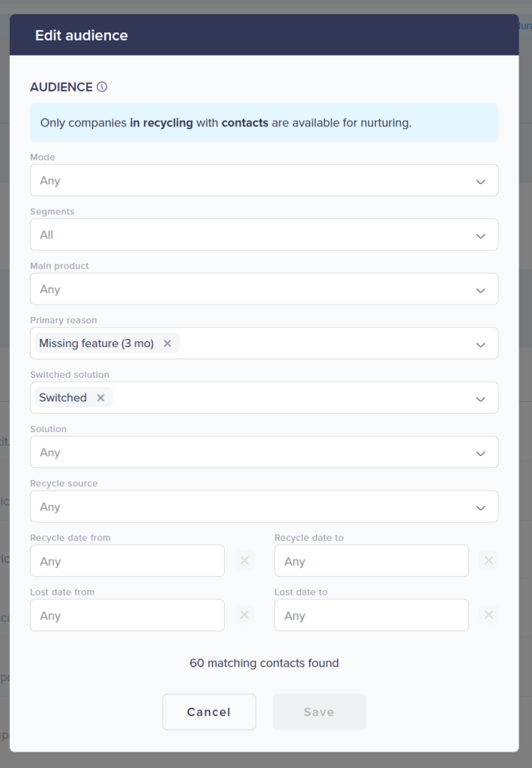Select the Lost date to input
This screenshot has width=532, height=768.
point(371,616)
